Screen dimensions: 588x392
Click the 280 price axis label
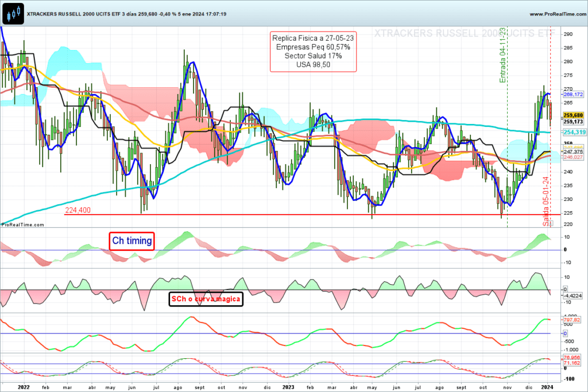(x=568, y=62)
